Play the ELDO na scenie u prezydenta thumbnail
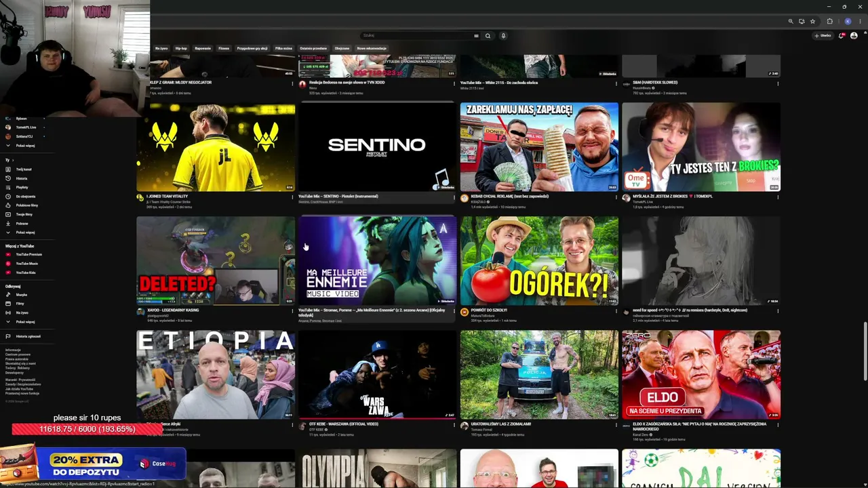This screenshot has width=868, height=488. tap(701, 374)
